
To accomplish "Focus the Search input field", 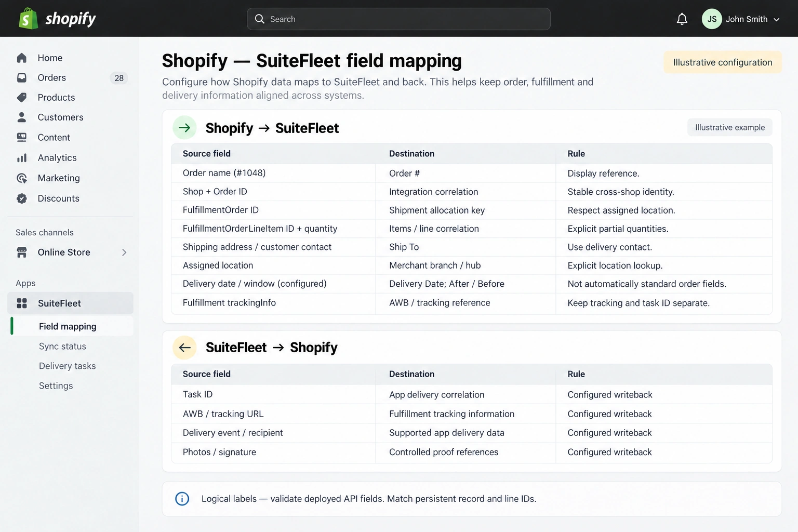I will pyautogui.click(x=398, y=19).
